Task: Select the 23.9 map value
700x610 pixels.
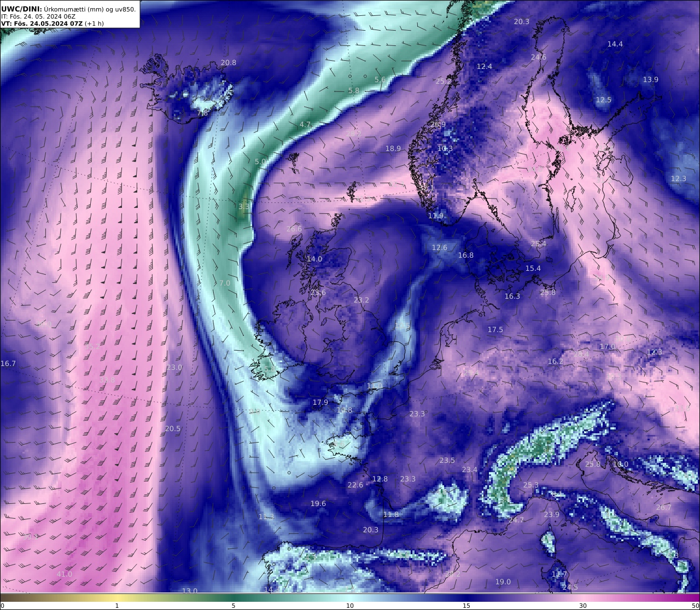Action: pos(552,515)
